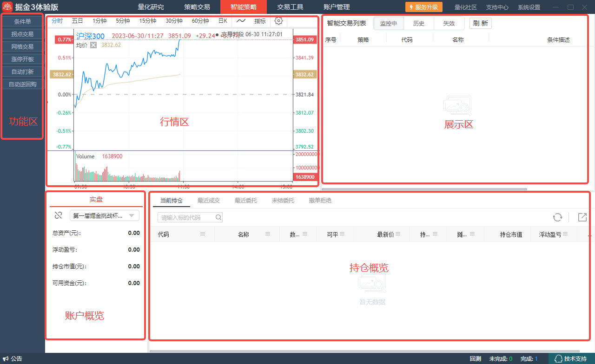This screenshot has height=364, width=595.
Task: Expand the 第一届掘金挑战杯 account dropdown
Action: point(132,215)
